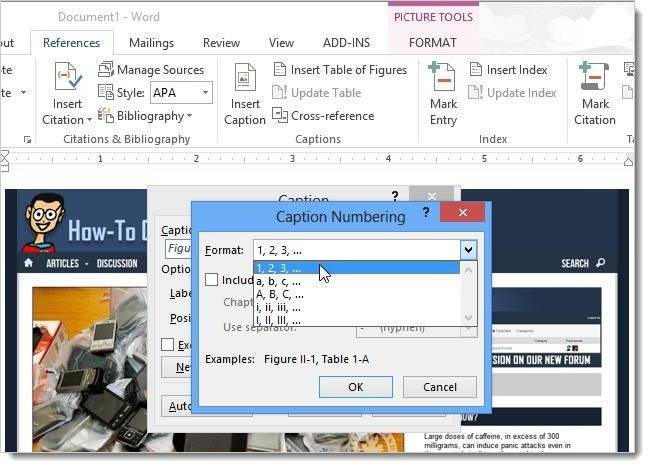Toggle the Include chapter number checkbox
Screen dimensions: 650x468
[x=211, y=280]
